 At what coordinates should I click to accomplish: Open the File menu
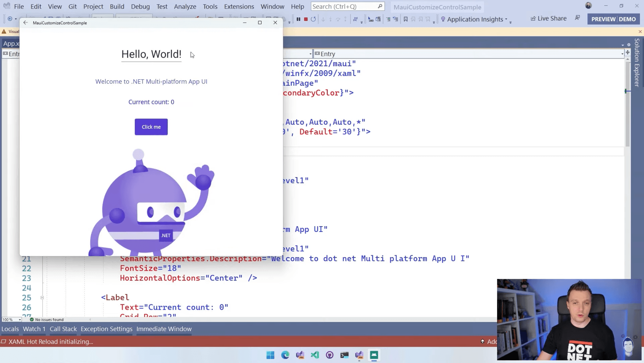(19, 6)
